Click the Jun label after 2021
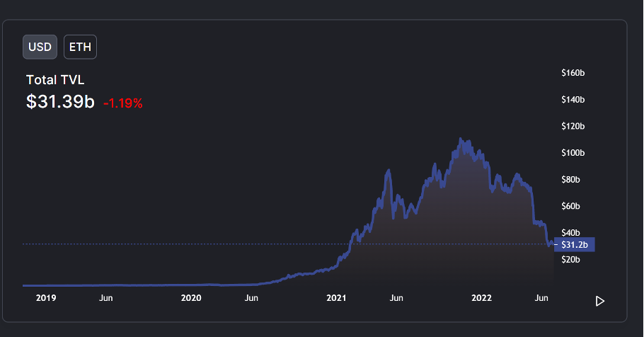 (396, 298)
